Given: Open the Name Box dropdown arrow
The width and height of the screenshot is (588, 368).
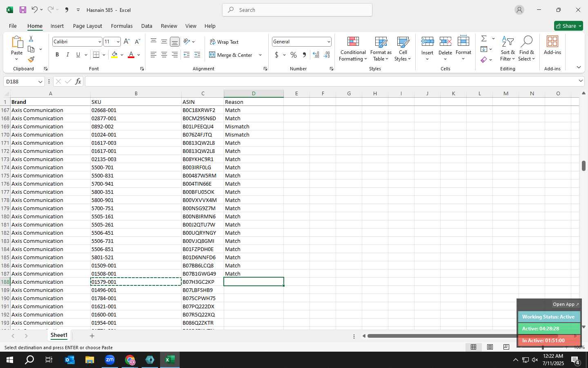Looking at the screenshot, I should (x=40, y=81).
